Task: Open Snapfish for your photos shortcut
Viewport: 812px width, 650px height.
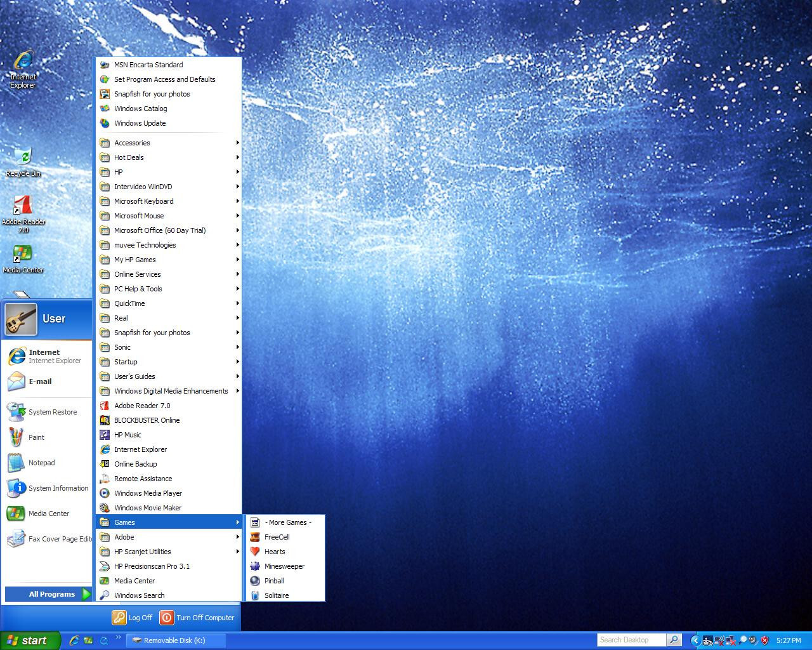Action: 169,94
